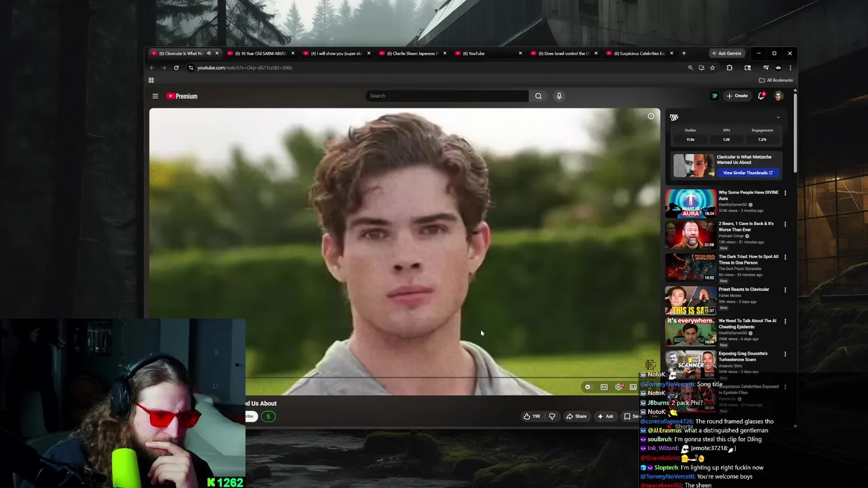Go to YouTube Premium home logo
This screenshot has width=868, height=488.
pos(182,96)
